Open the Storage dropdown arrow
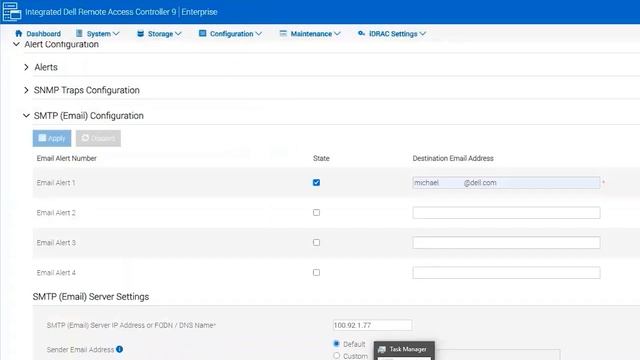The image size is (640, 360). pyautogui.click(x=178, y=33)
